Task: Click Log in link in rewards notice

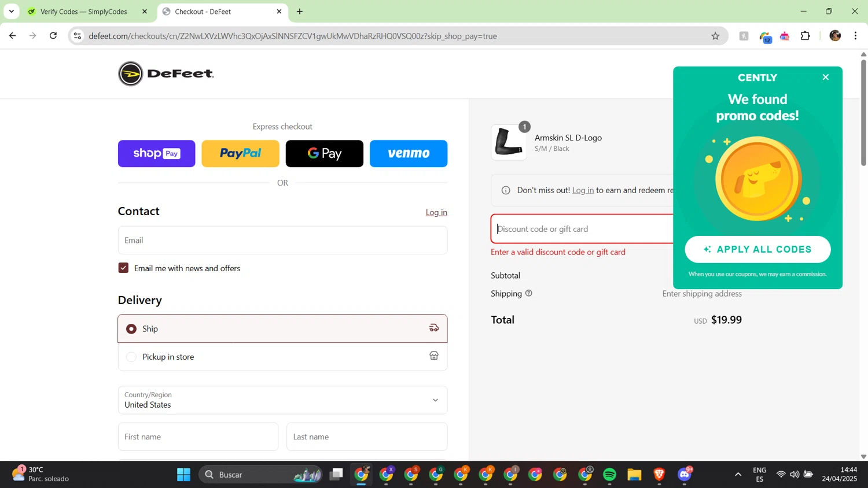Action: coord(583,190)
